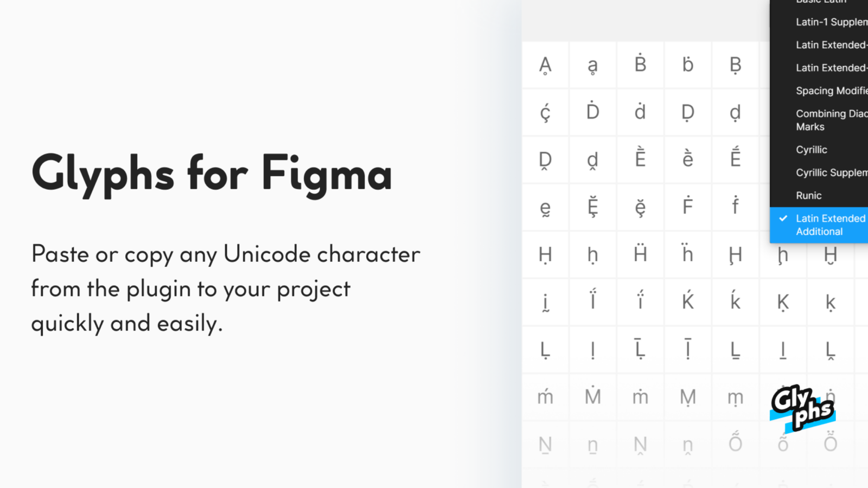Choose the "Ḱ" glyph cell
The height and width of the screenshot is (488, 868).
687,301
